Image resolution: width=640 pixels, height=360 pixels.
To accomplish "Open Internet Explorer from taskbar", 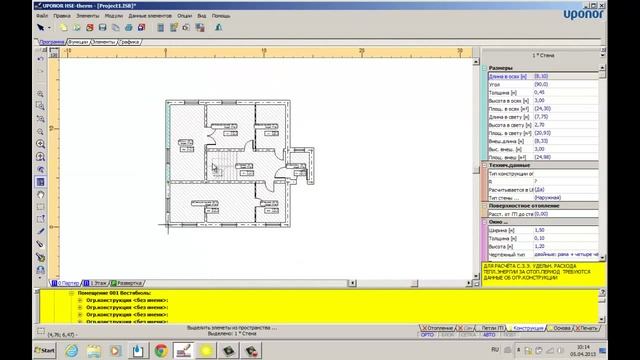I will 71,351.
